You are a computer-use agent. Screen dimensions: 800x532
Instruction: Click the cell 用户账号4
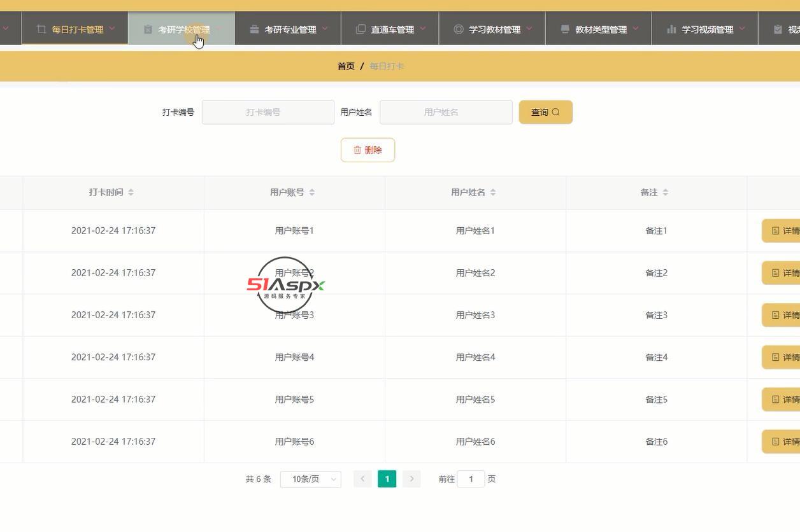[x=294, y=357]
